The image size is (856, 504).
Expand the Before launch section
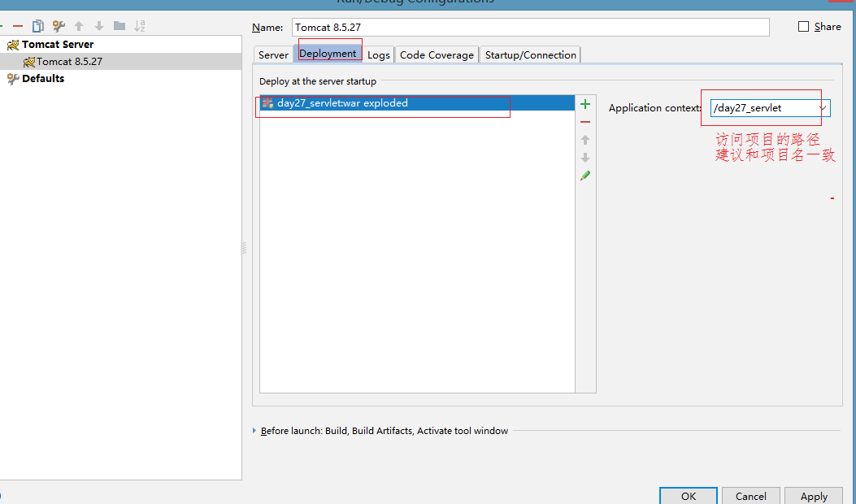(254, 431)
